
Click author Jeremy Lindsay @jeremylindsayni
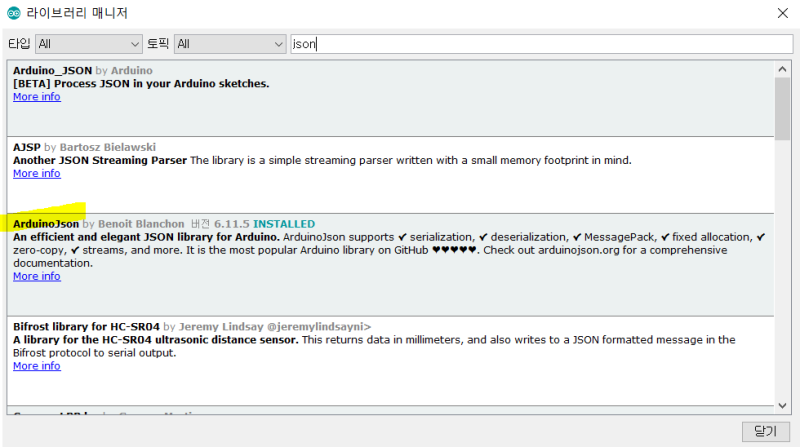(x=274, y=327)
